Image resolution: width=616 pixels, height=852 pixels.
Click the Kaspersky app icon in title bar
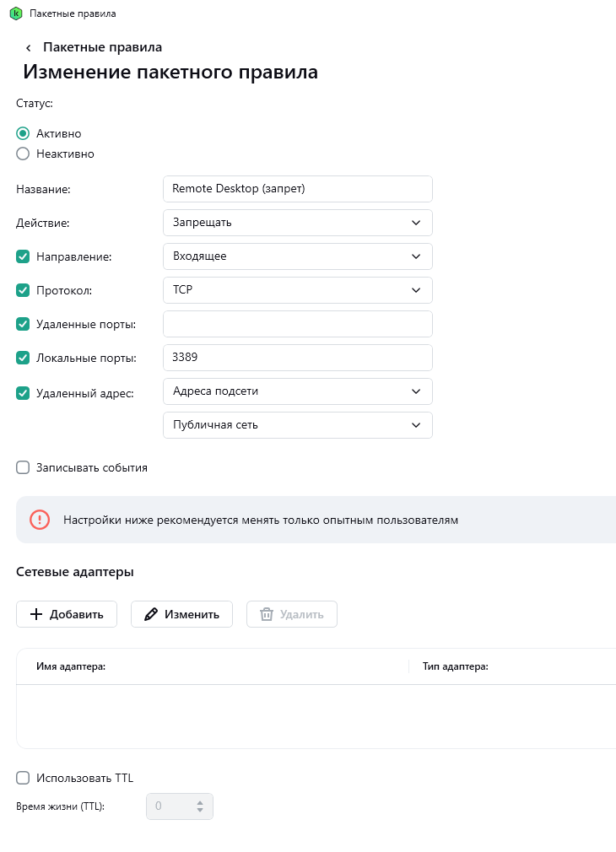15,13
